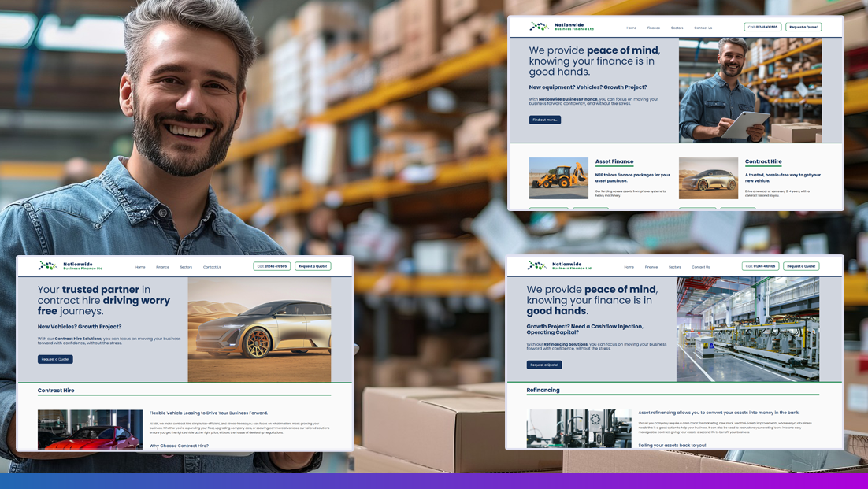
Task: Open Finance in the contract hire mockup nav
Action: (x=163, y=267)
